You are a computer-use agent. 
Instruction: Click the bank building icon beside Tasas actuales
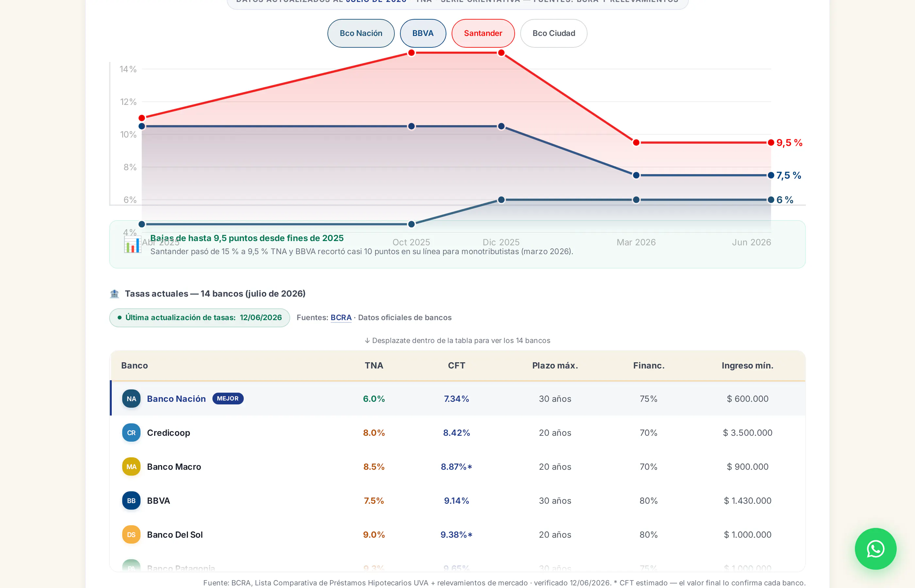115,294
